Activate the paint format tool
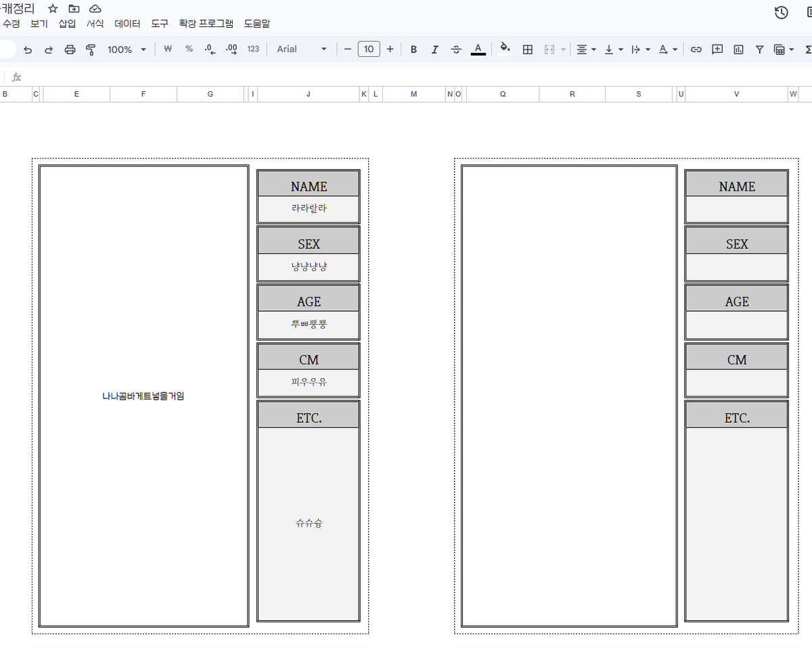Screen dimensions: 812x648 coord(91,49)
